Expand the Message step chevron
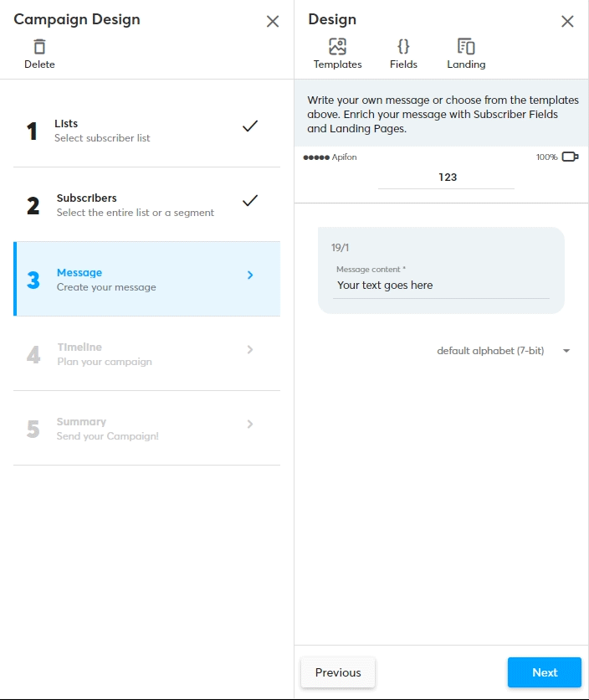 coord(250,275)
